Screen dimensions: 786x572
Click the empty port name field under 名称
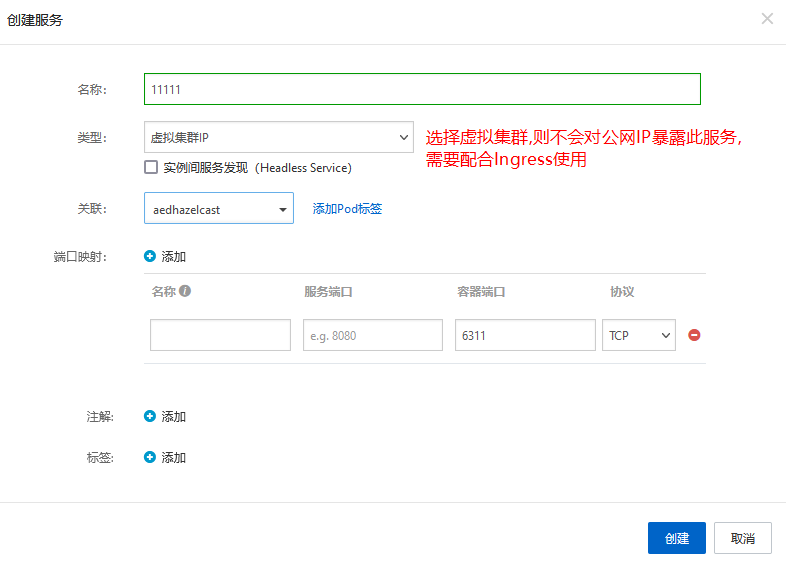coord(220,335)
